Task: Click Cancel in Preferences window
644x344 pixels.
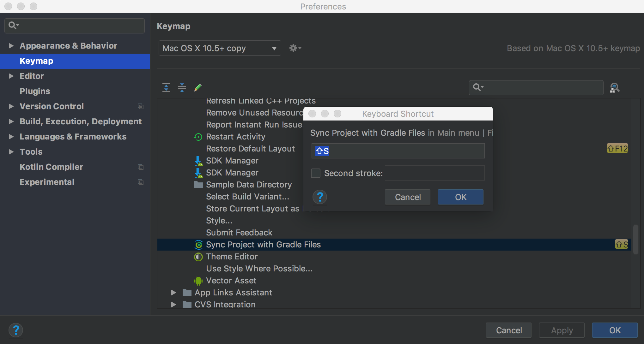Action: 509,330
